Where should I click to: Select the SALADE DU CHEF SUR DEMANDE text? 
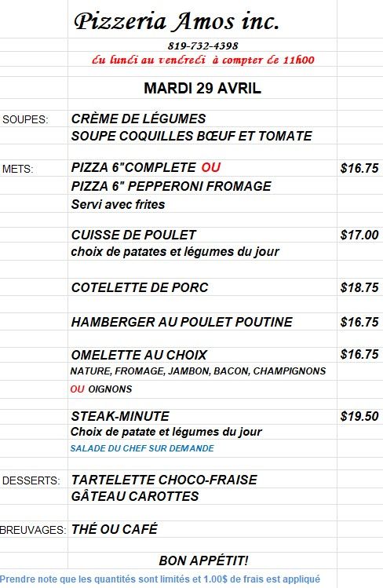pyautogui.click(x=142, y=448)
